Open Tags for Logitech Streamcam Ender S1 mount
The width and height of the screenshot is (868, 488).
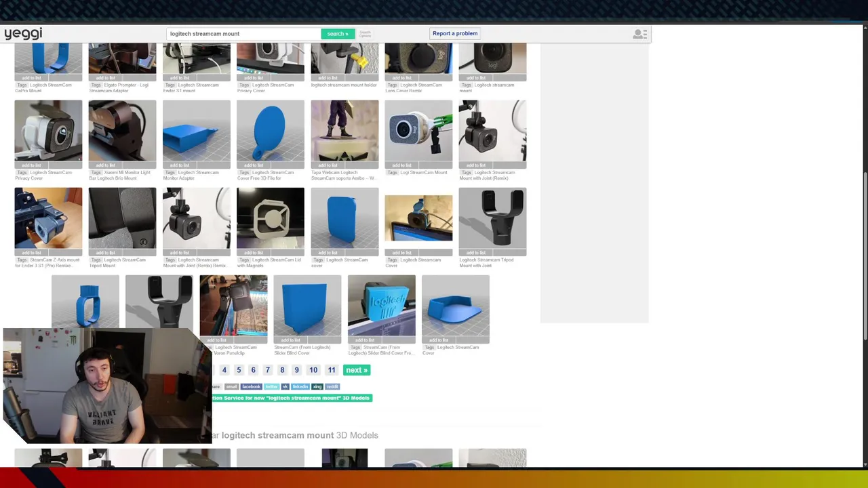click(x=170, y=85)
